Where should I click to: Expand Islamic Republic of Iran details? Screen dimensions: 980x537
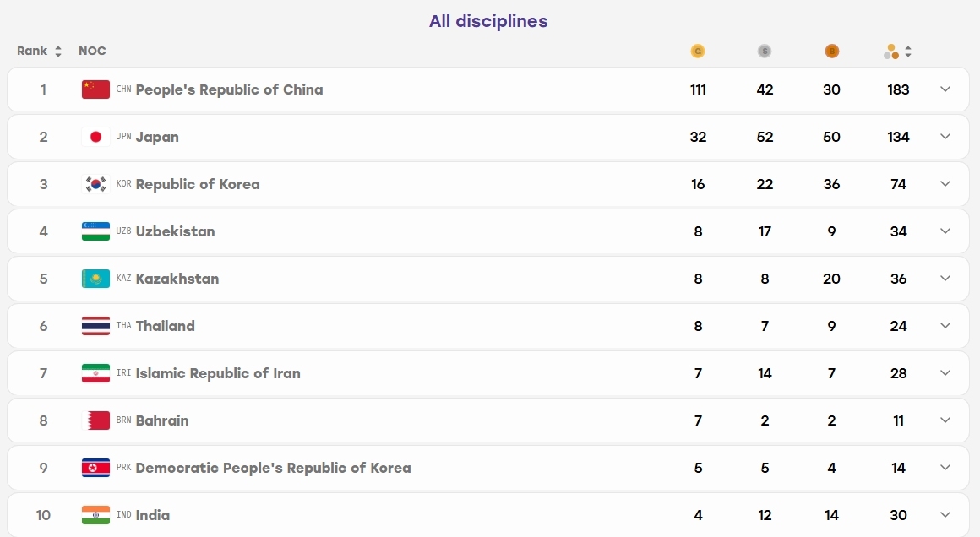(945, 373)
